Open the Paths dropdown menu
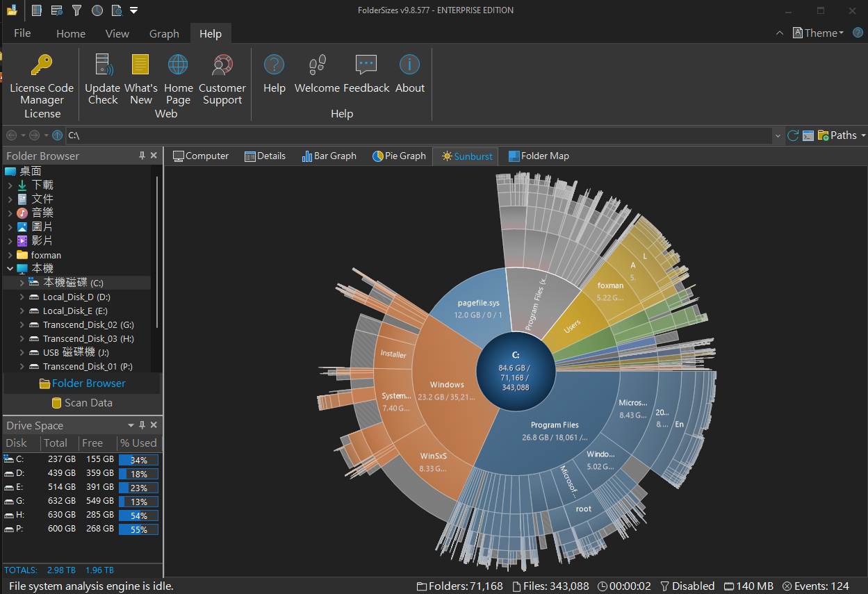Image resolution: width=868 pixels, height=594 pixels. [842, 135]
